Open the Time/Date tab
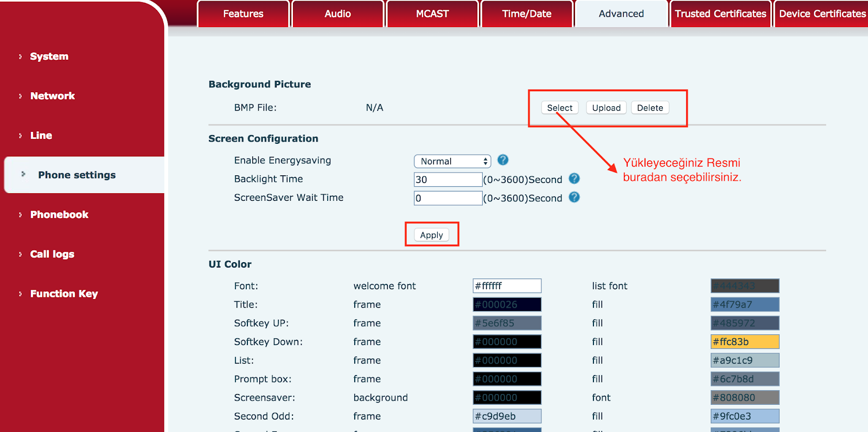The image size is (868, 432). click(526, 14)
